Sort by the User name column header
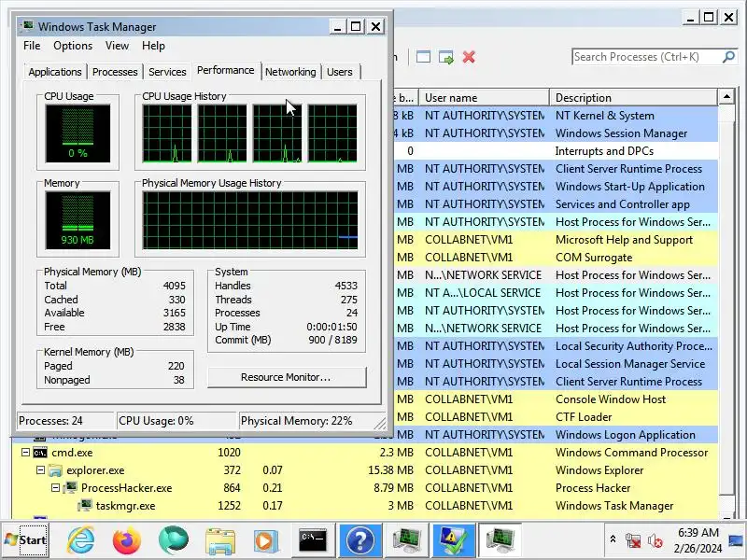 [x=484, y=98]
